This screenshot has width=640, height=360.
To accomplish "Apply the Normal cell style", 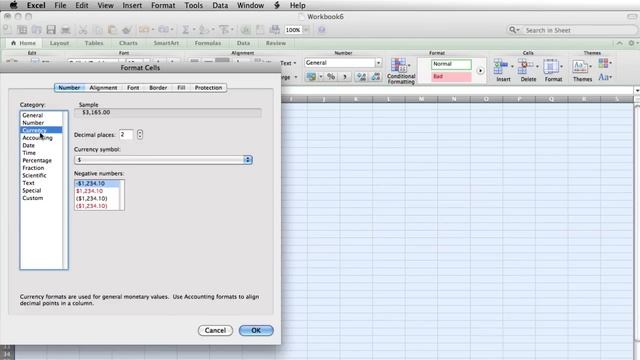I will (451, 64).
